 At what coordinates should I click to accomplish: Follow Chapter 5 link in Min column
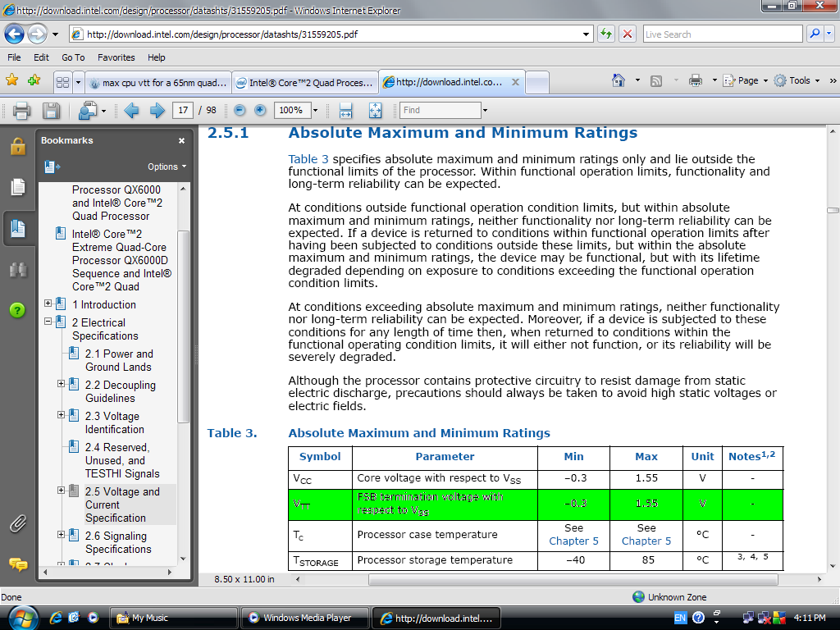573,541
